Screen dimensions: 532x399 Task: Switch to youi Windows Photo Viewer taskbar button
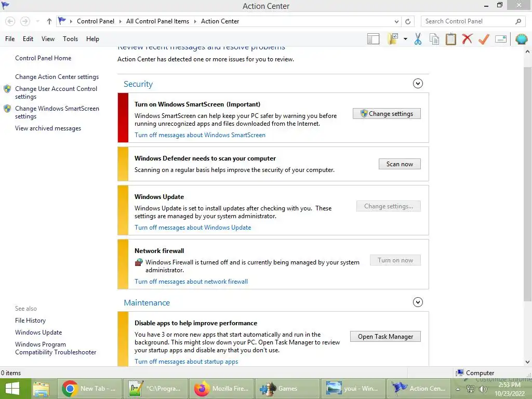[353, 389]
